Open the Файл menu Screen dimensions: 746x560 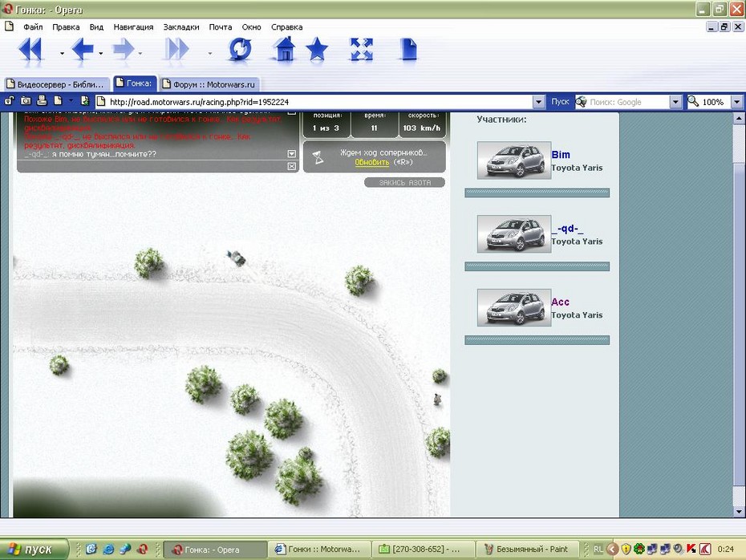pyautogui.click(x=33, y=27)
